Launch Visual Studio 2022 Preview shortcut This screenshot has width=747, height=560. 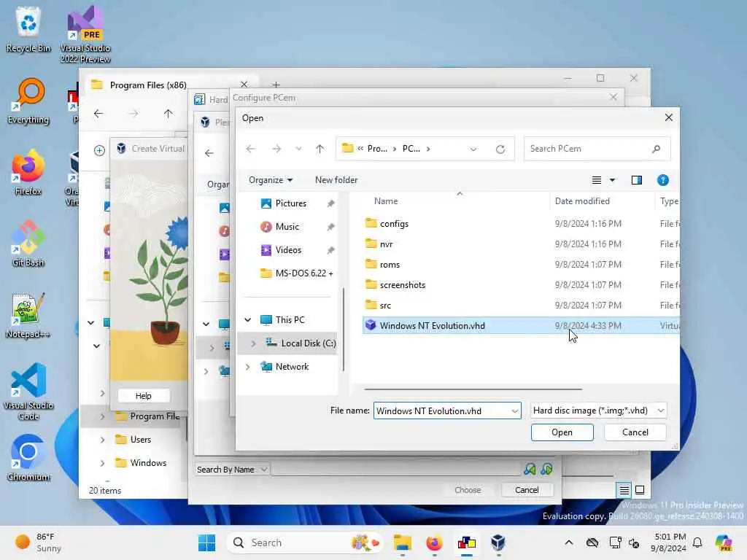pyautogui.click(x=85, y=34)
